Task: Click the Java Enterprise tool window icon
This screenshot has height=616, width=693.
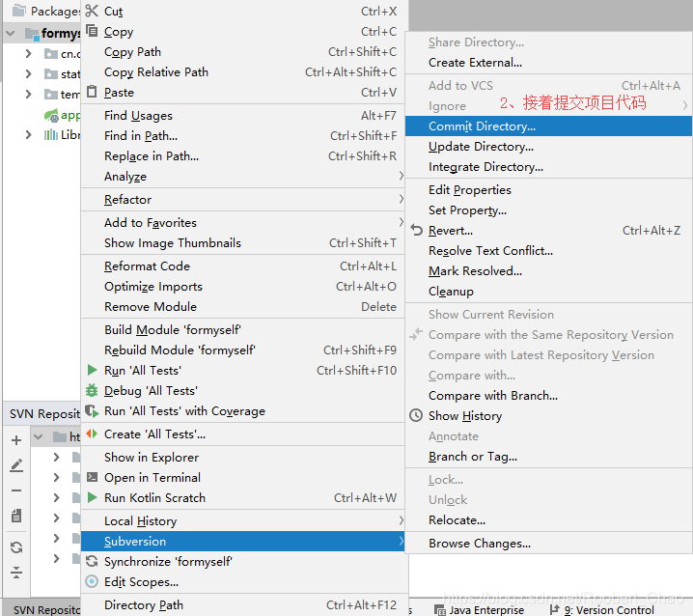Action: pyautogui.click(x=440, y=610)
